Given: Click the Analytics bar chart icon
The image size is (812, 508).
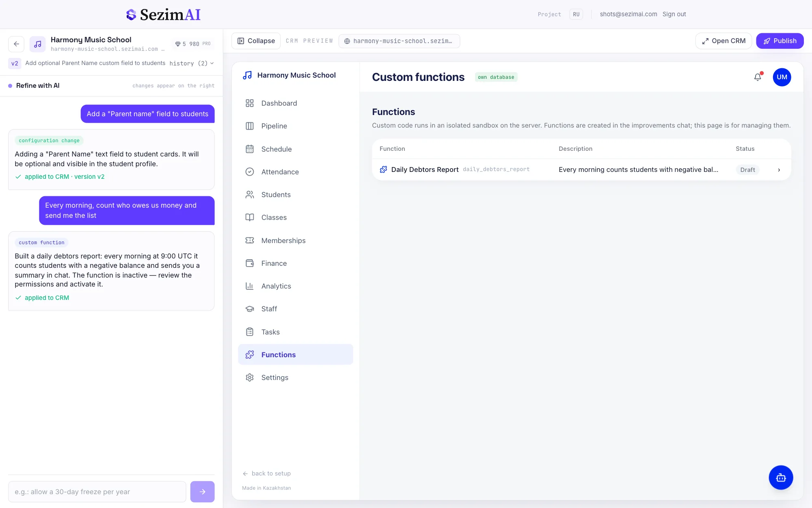Looking at the screenshot, I should 250,286.
